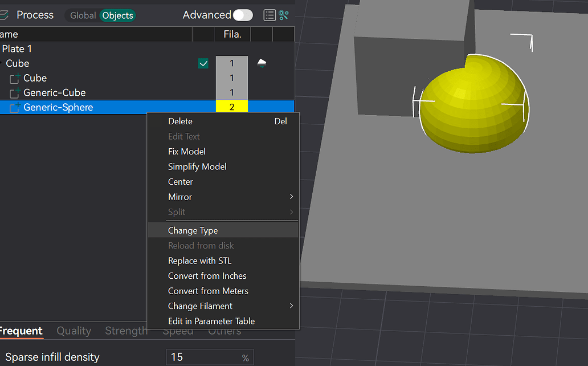Screen dimensions: 588x366
Task: Select the Plate 1 row
Action: point(147,49)
